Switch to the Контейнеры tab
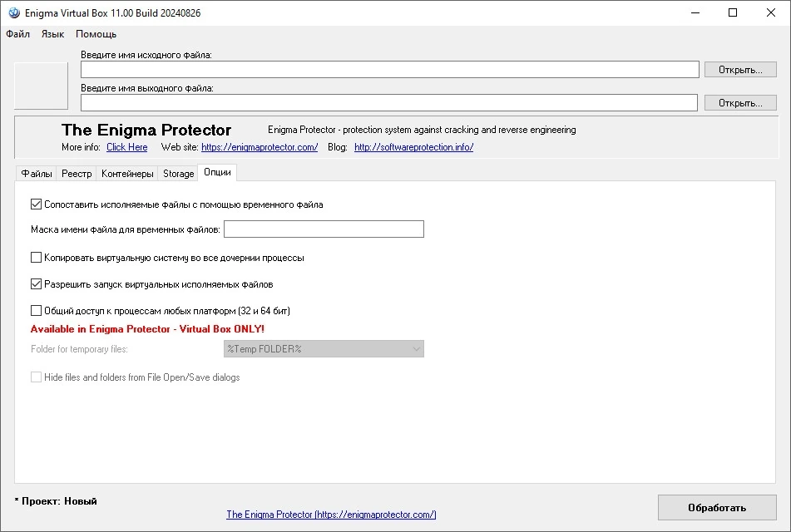Screen dimensions: 791x532 [127, 174]
